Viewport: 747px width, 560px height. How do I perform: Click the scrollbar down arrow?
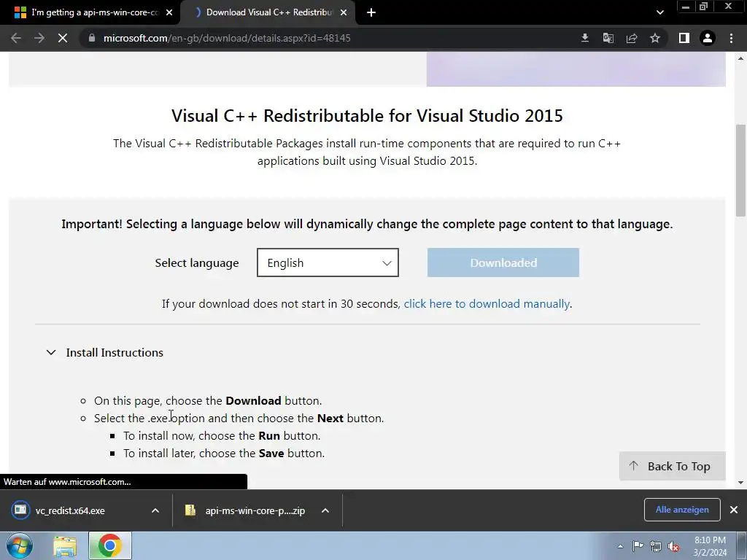741,483
